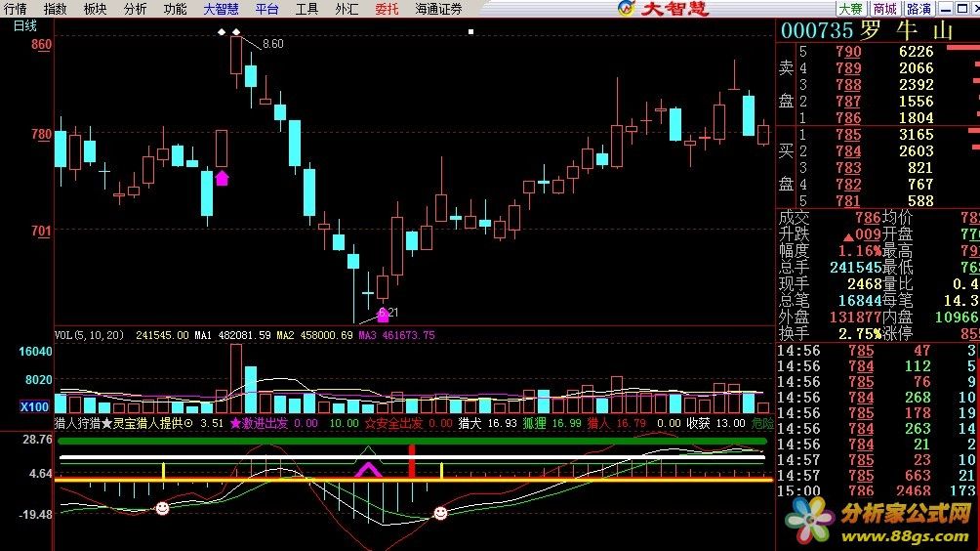Screen dimensions: 980x551
Task: Click sell level 4 volume 2066
Action: click(x=917, y=68)
